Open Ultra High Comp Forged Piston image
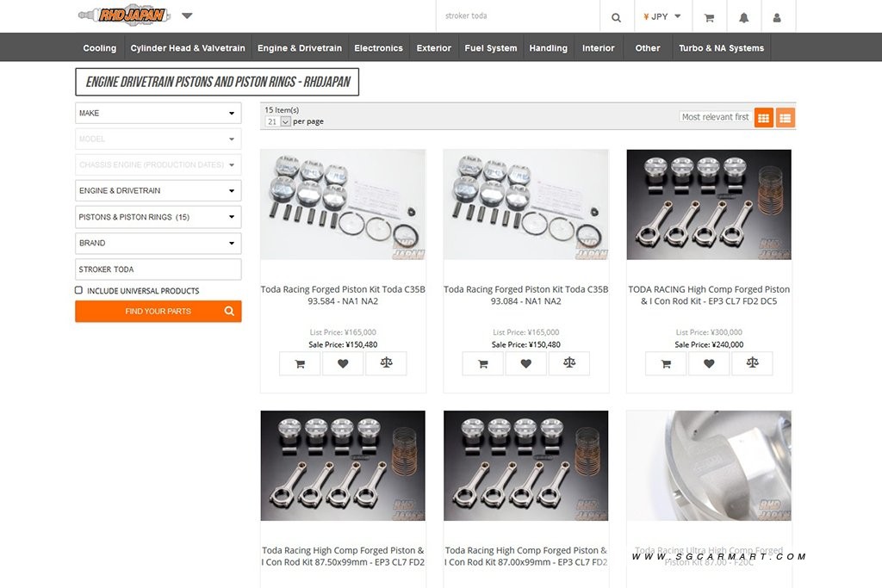This screenshot has width=882, height=588. [x=709, y=466]
